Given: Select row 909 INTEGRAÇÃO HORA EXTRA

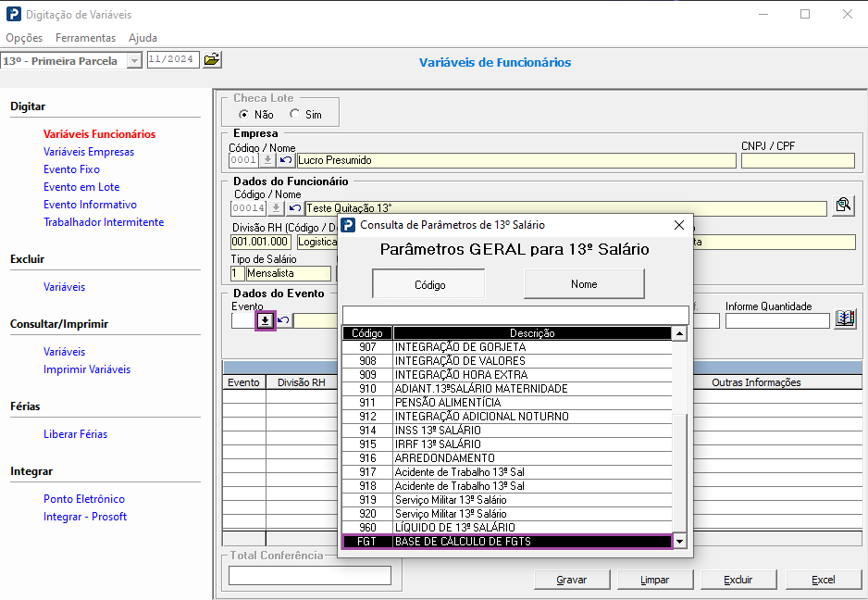Looking at the screenshot, I should click(507, 375).
